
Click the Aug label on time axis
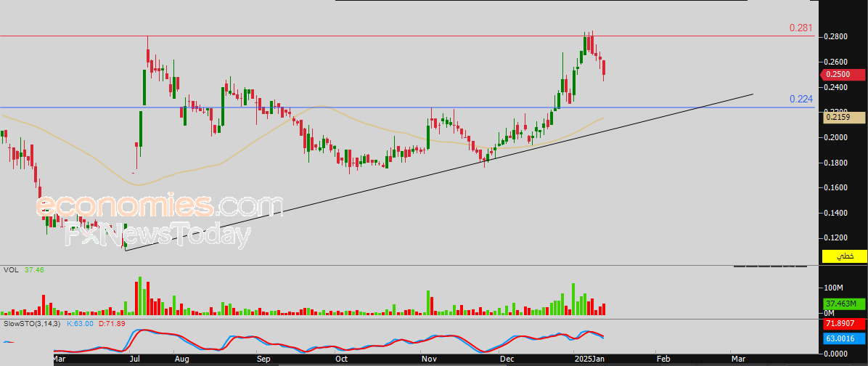181,359
